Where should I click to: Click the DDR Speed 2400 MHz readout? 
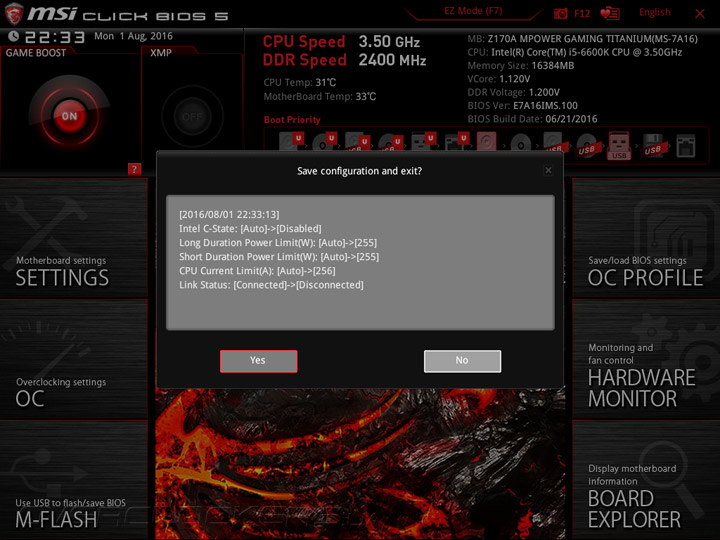pyautogui.click(x=344, y=60)
